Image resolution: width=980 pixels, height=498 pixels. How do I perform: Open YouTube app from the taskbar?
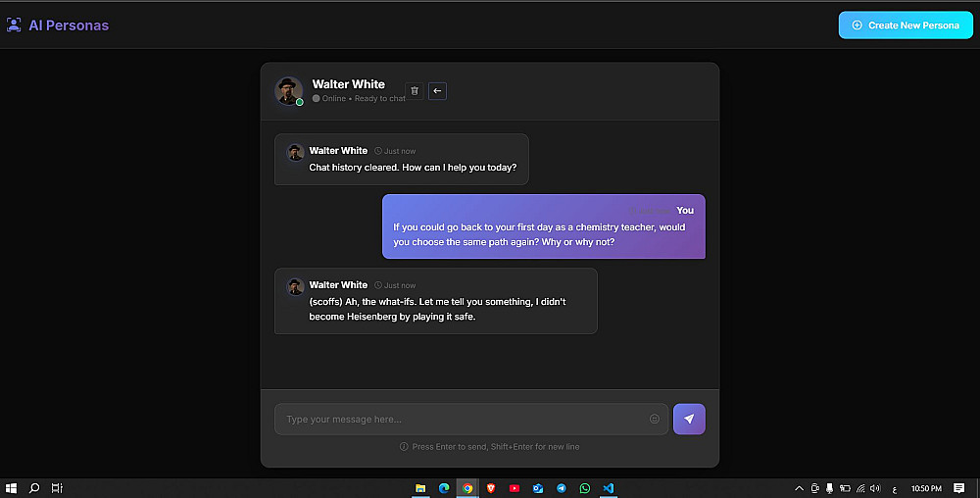[x=514, y=488]
